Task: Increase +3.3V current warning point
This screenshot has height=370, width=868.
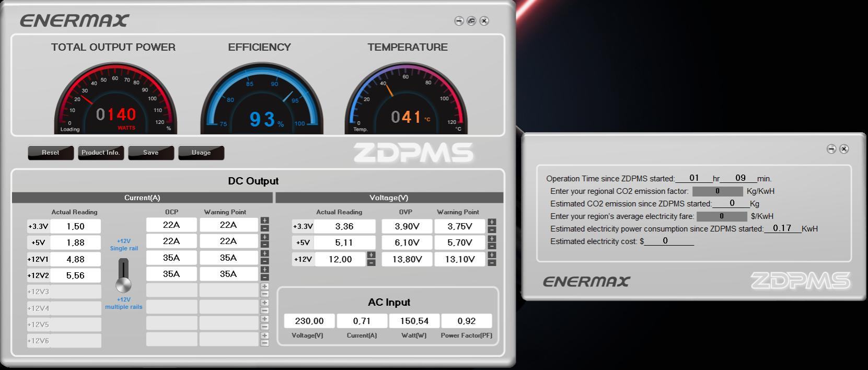Action: pyautogui.click(x=265, y=221)
